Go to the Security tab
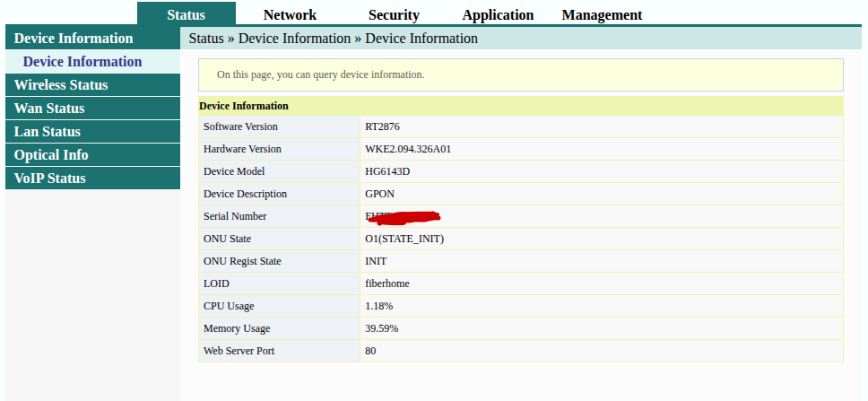Screen dimensions: 868x401 [394, 14]
